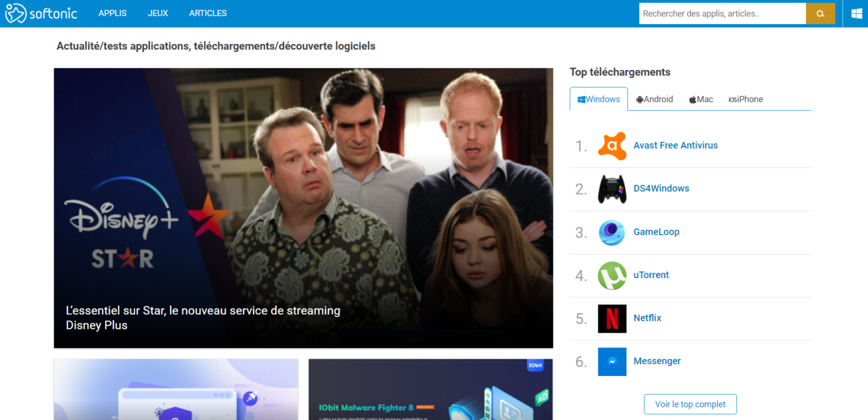
Task: Click the 'Actualité/tests applications' page heading
Action: click(x=216, y=46)
